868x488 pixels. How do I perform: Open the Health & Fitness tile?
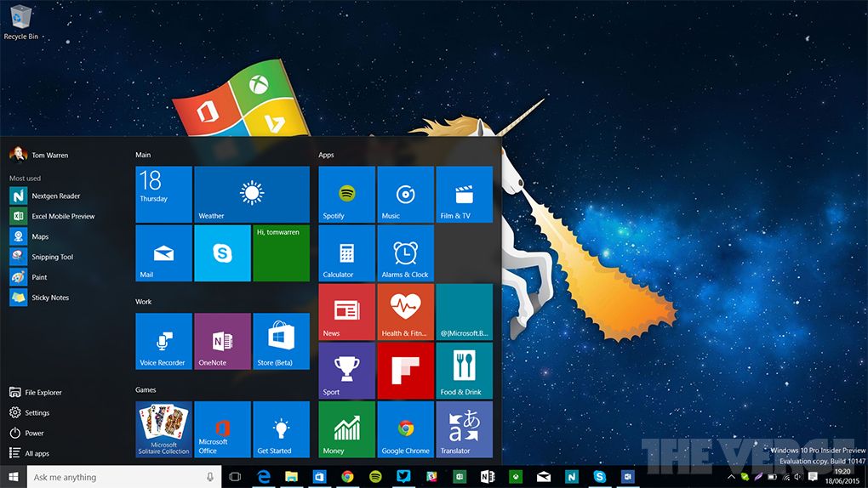coord(406,311)
